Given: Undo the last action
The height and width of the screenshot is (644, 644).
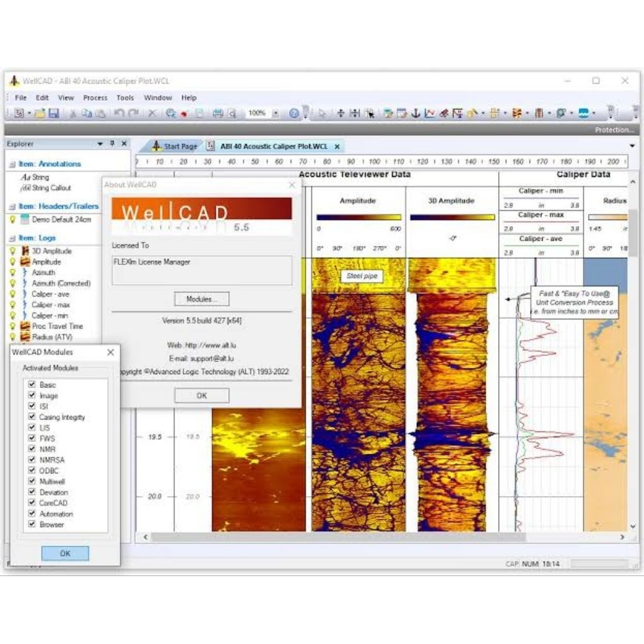Looking at the screenshot, I should 119,112.
